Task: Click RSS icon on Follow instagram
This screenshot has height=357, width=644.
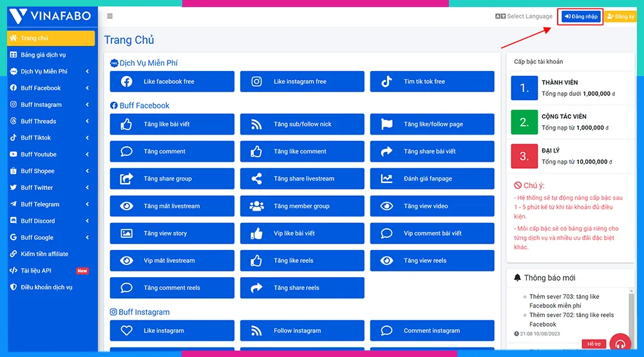Action: point(256,331)
